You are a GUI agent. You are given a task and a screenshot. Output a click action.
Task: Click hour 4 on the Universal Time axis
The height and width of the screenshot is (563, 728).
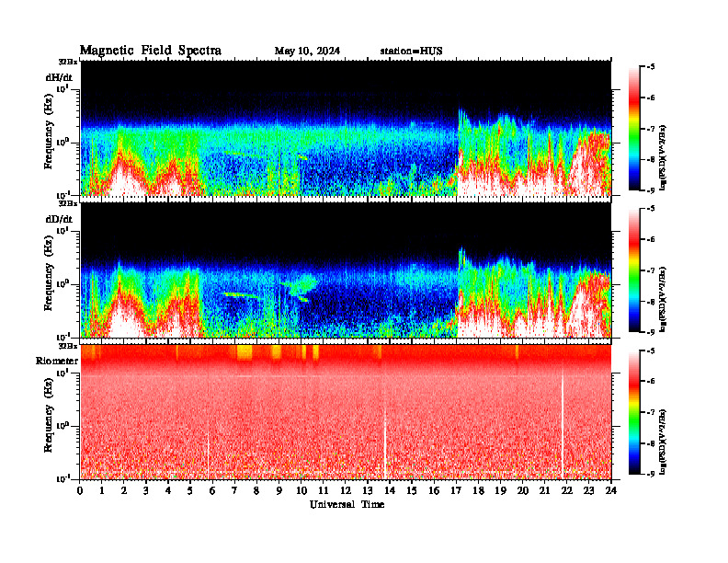tap(168, 490)
